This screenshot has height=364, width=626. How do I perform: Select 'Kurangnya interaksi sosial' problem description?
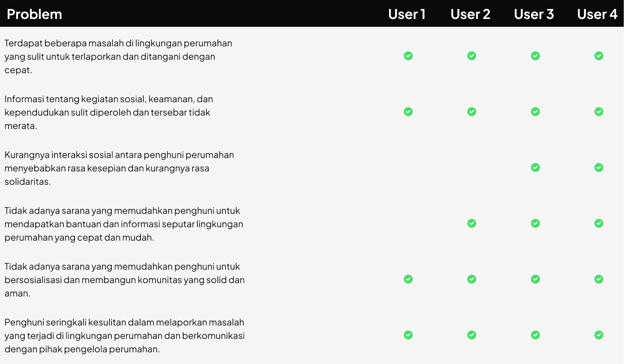(119, 168)
